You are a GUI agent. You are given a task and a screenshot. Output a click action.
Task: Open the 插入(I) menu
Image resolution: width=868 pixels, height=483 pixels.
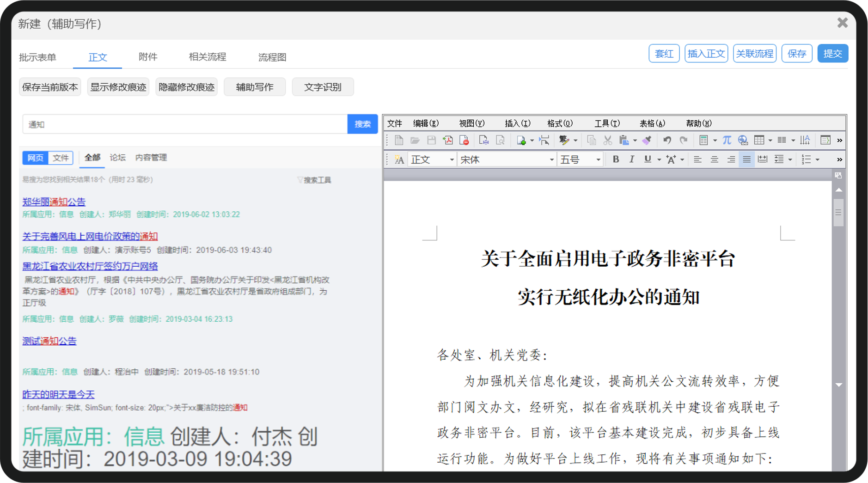(x=518, y=123)
